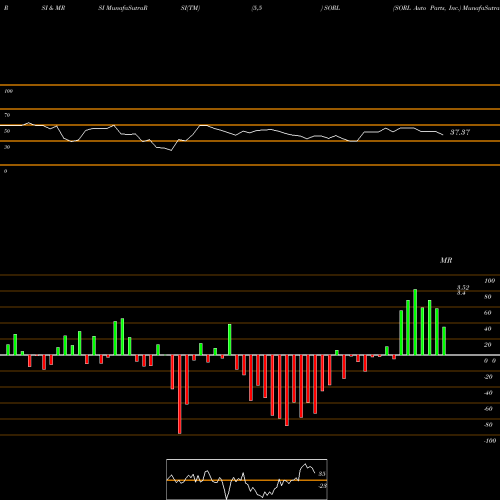Click the SI MunafaSutraR header text

pyautogui.click(x=123, y=8)
